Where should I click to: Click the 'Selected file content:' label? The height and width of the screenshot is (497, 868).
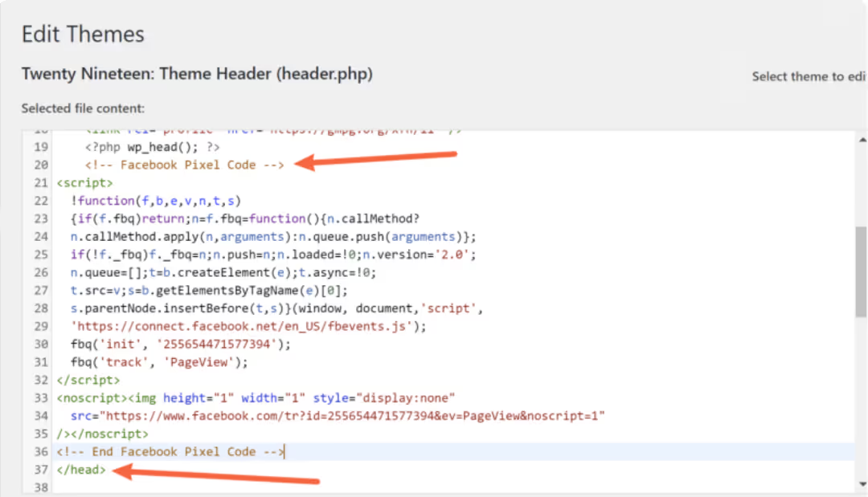pyautogui.click(x=83, y=108)
